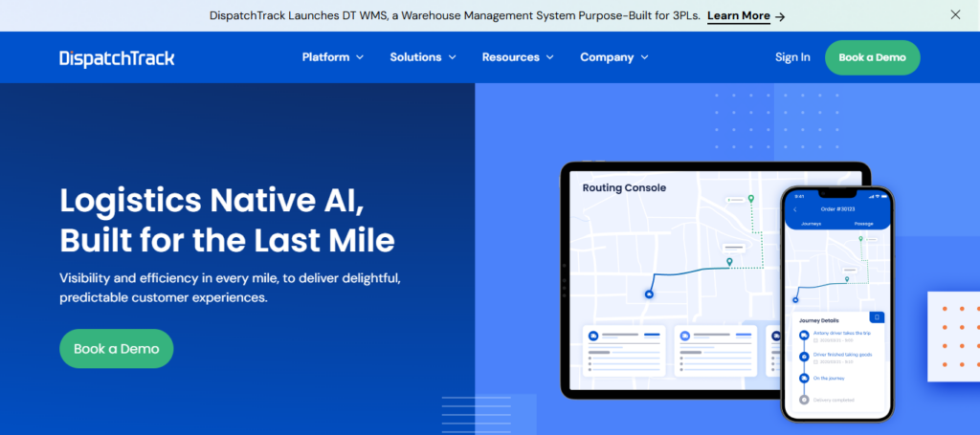Click the blue square icon beside Journey Details

tap(877, 317)
